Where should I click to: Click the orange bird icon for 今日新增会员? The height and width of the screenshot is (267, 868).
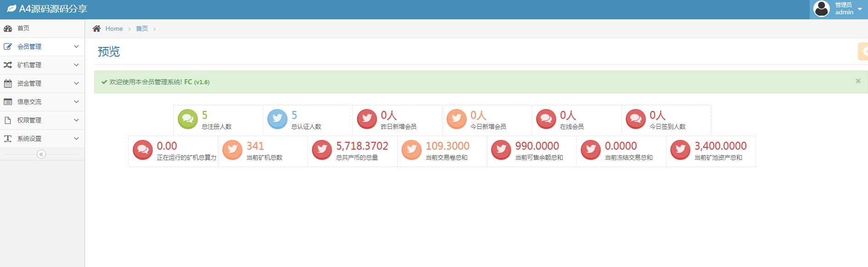coord(456,119)
